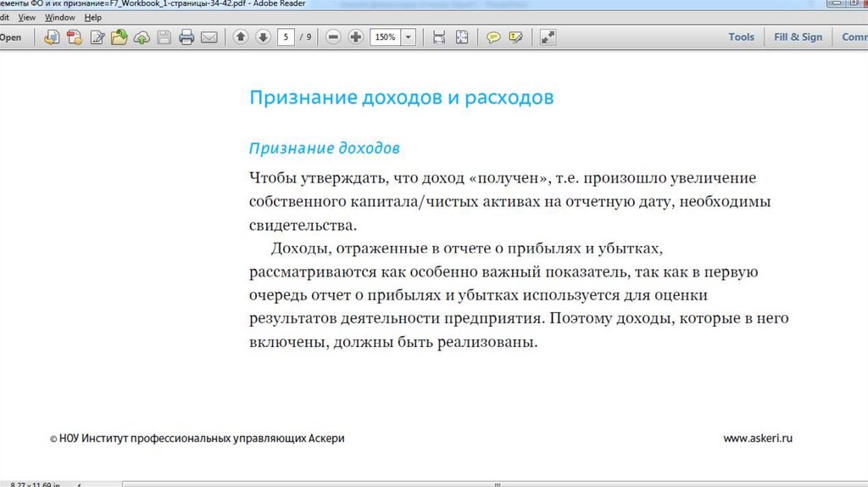Image resolution: width=868 pixels, height=487 pixels.
Task: Click the page number input field
Action: (x=286, y=37)
